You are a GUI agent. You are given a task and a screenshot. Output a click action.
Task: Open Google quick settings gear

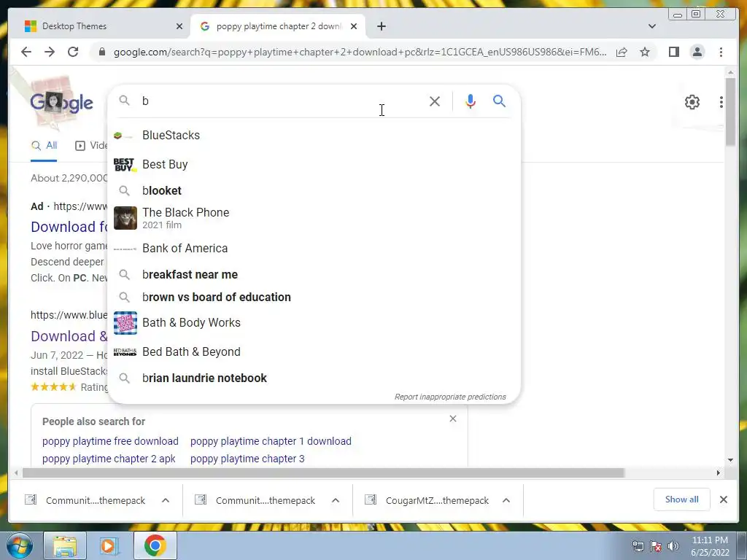692,102
